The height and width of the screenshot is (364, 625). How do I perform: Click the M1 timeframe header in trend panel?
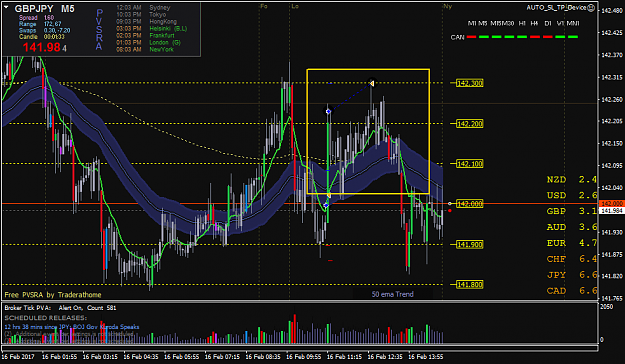[x=472, y=24]
